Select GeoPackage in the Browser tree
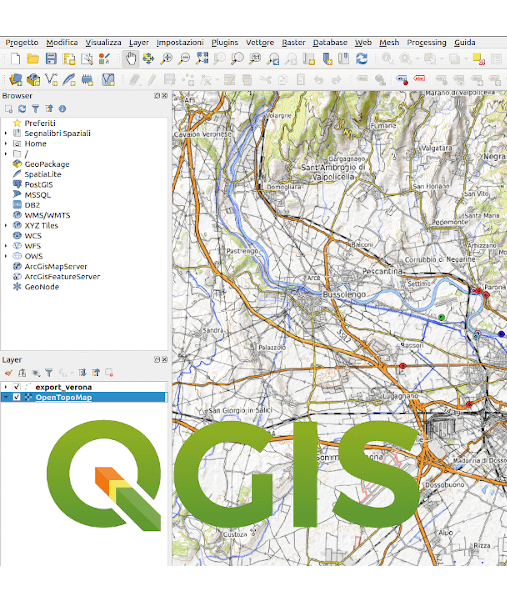This screenshot has width=507, height=602. pos(47,164)
